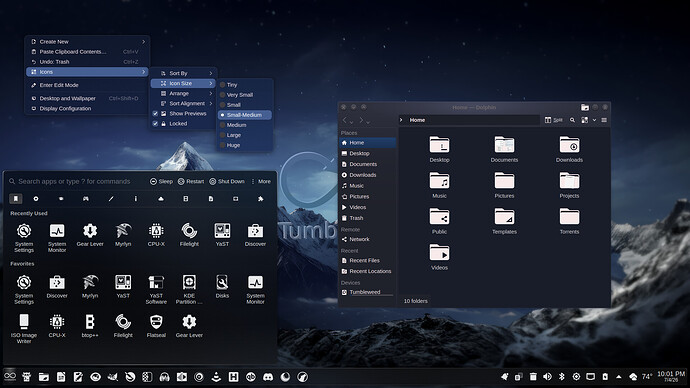
Task: Open the Projects folder in Dolphin
Action: [x=569, y=185]
